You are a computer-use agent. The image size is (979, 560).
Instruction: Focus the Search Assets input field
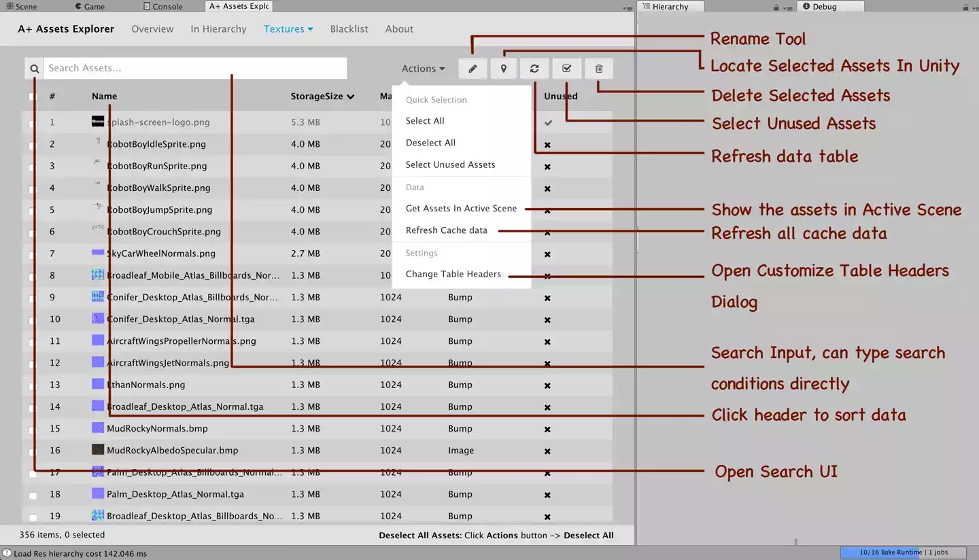pyautogui.click(x=195, y=69)
